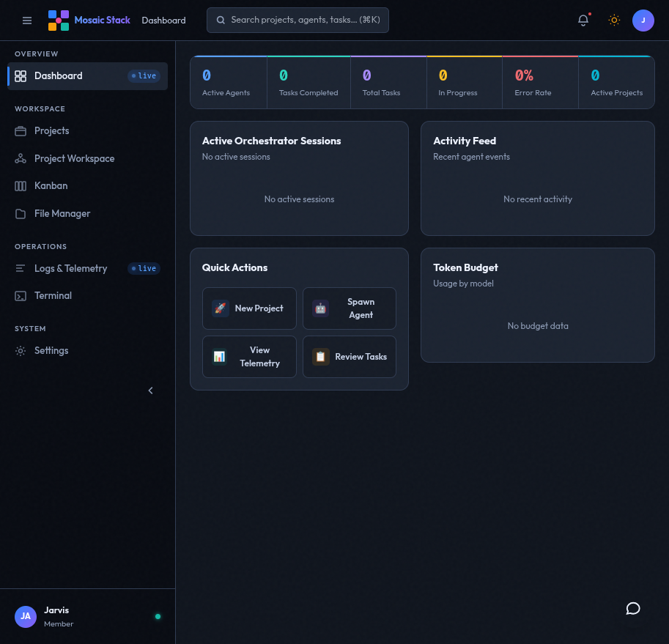Image resolution: width=669 pixels, height=644 pixels.
Task: Click the Logs & Telemetry icon
Action: pos(21,269)
